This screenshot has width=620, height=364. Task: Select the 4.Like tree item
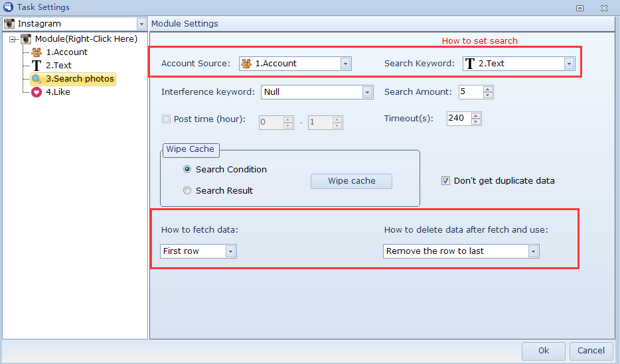58,92
